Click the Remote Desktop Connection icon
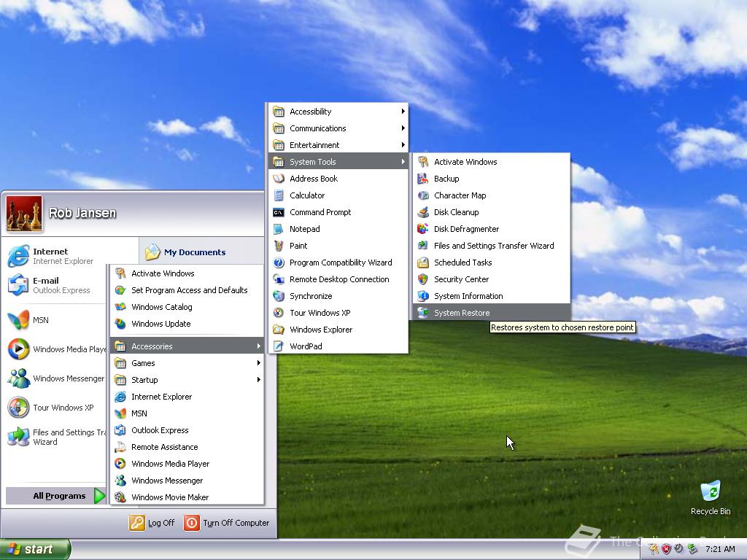Image resolution: width=747 pixels, height=560 pixels. [x=279, y=279]
